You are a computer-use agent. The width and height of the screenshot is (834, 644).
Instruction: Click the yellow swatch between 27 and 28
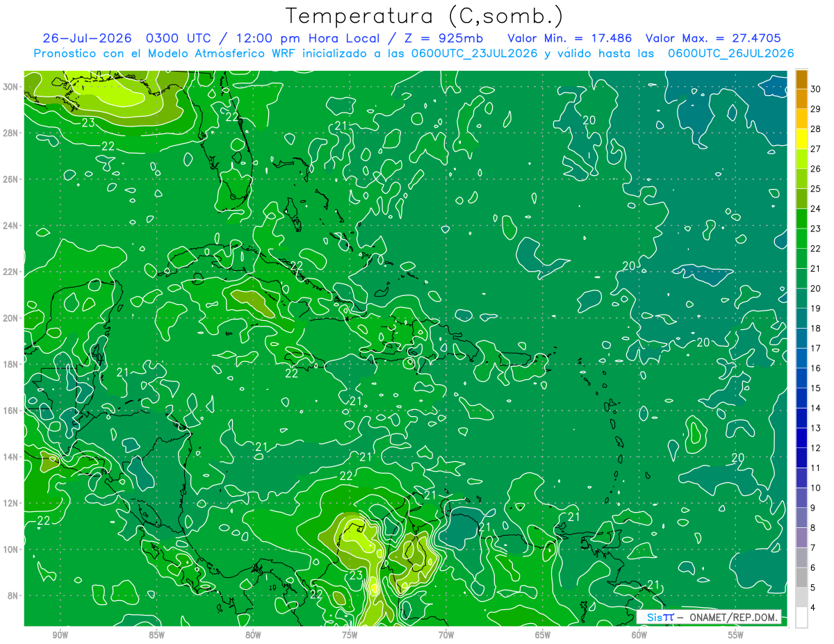click(x=801, y=138)
